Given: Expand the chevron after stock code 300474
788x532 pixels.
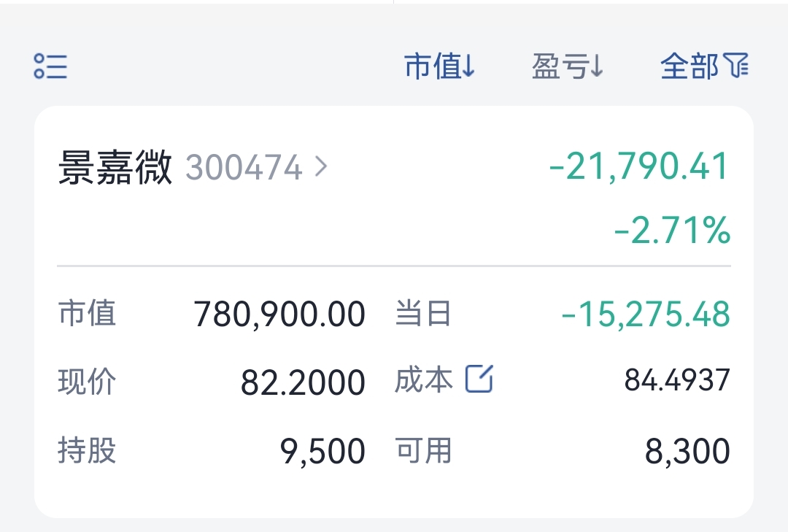Looking at the screenshot, I should pyautogui.click(x=320, y=166).
